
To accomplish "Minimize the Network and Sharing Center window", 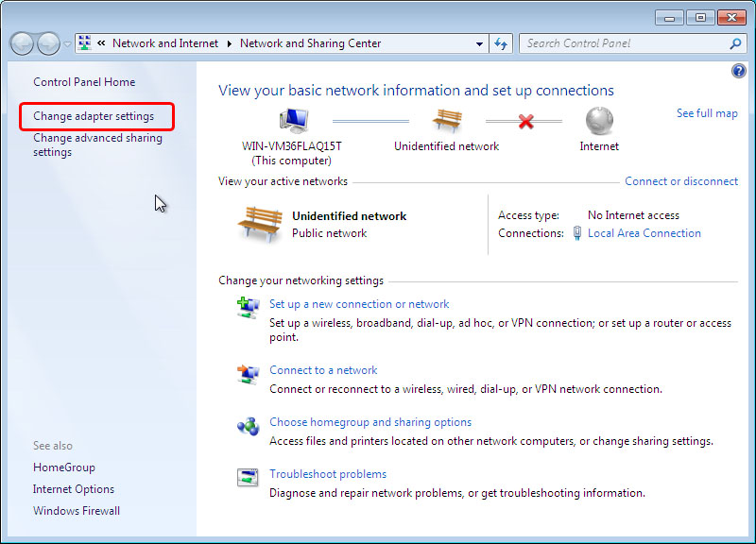I will tap(669, 18).
